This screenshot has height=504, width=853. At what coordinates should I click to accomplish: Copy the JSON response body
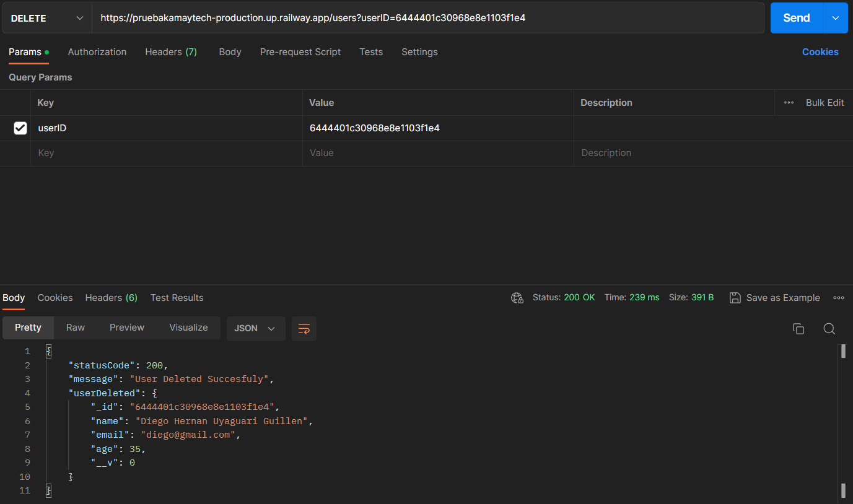(798, 329)
